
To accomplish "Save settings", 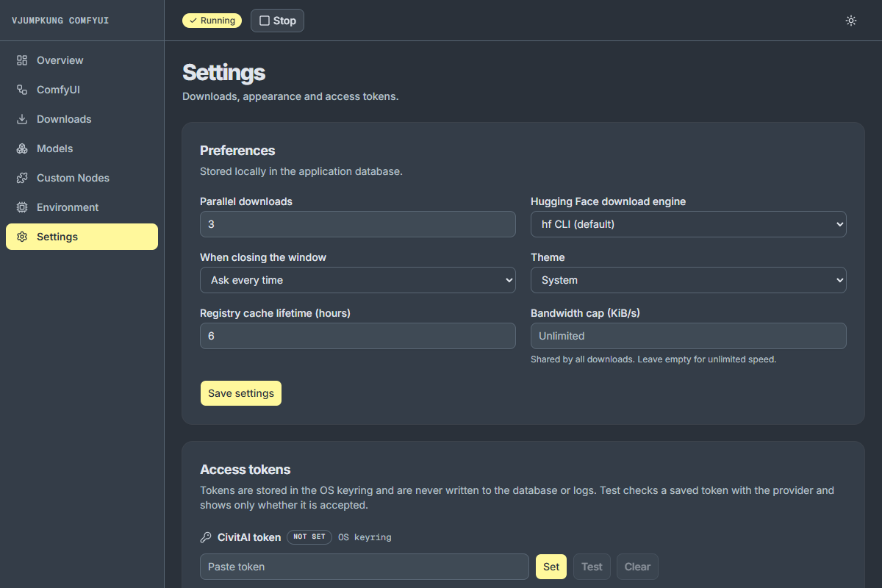I will pyautogui.click(x=241, y=393).
